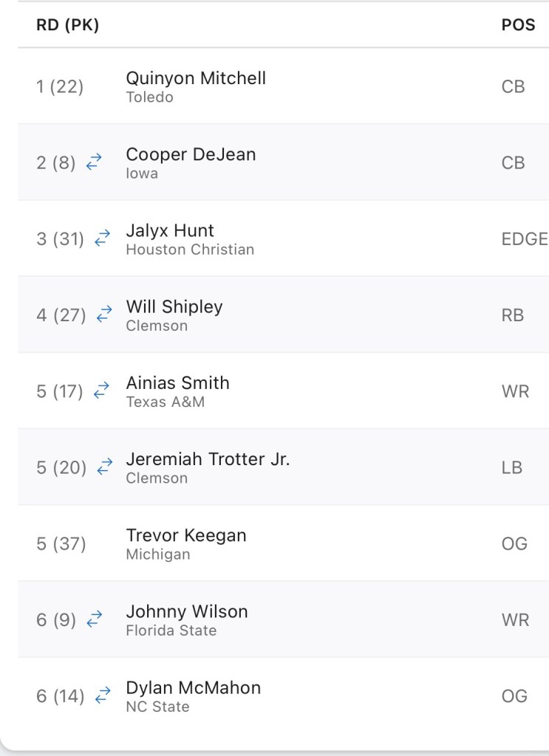Click trade arrows on Dylan McMahon row

(103, 695)
